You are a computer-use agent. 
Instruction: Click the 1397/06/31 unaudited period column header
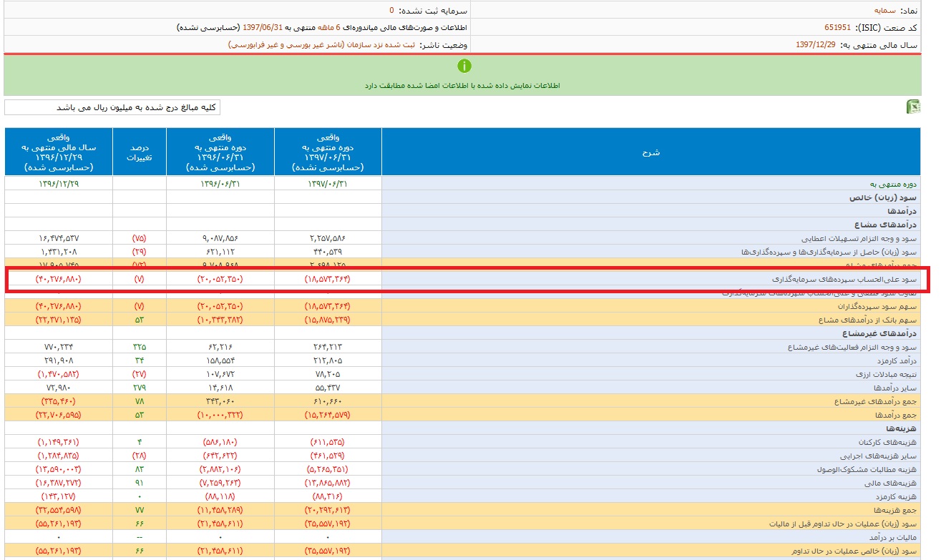328,152
